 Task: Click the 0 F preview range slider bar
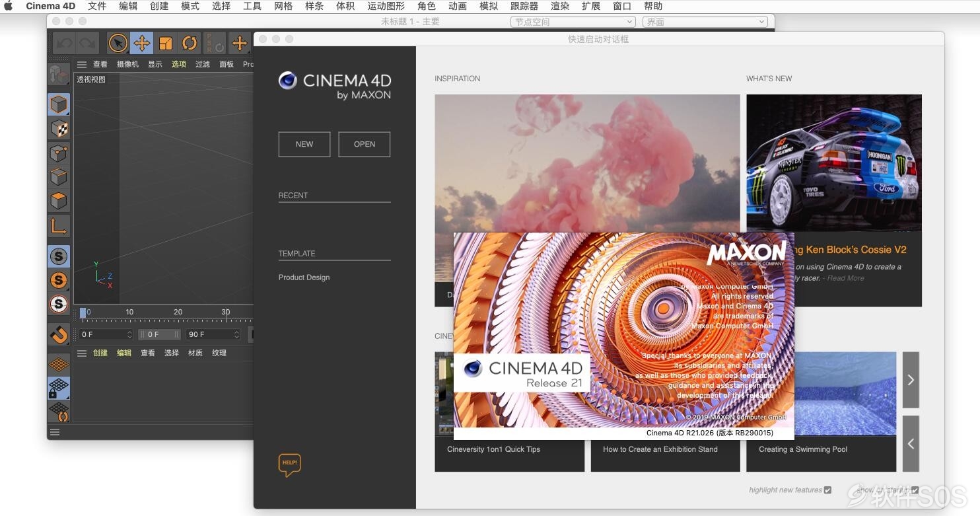(x=159, y=334)
